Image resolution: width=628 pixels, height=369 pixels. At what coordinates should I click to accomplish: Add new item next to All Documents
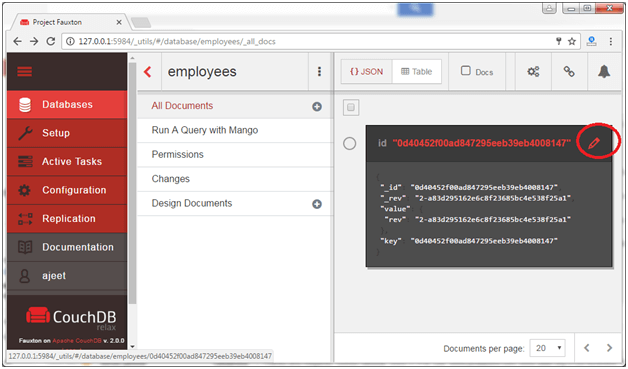point(317,107)
